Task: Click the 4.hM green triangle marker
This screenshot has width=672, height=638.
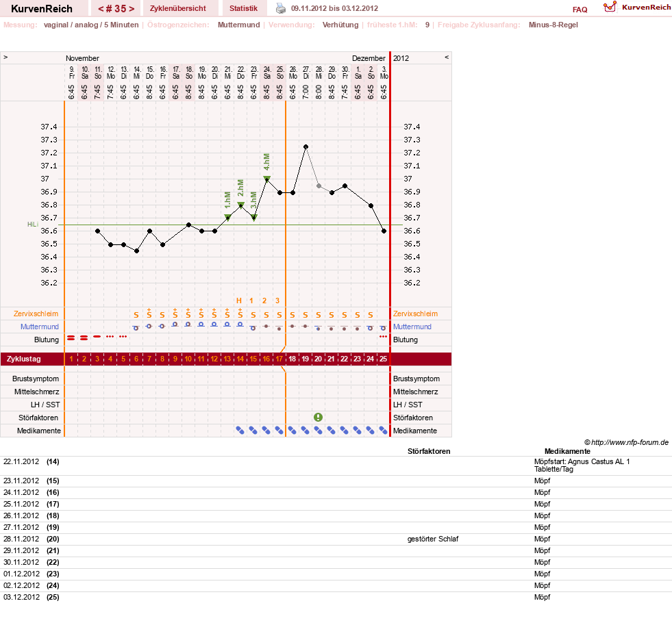Action: (266, 179)
